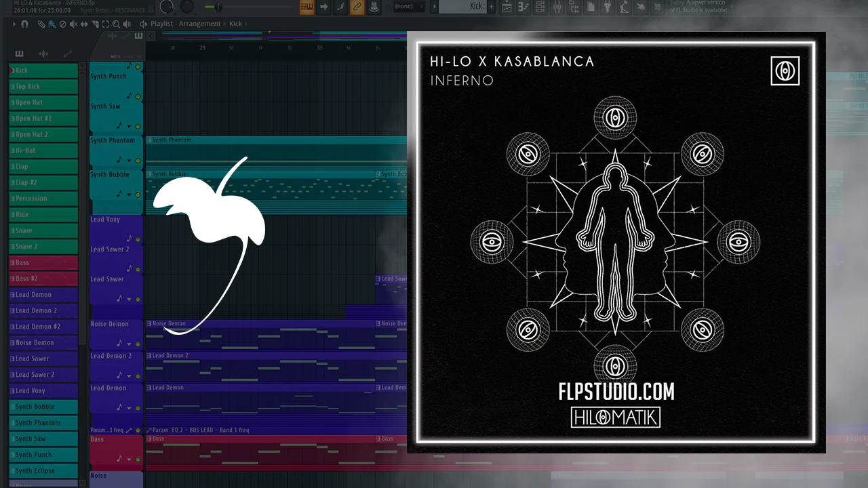Mute the Lead Demon 2 track
868x488 pixels.
click(138, 375)
